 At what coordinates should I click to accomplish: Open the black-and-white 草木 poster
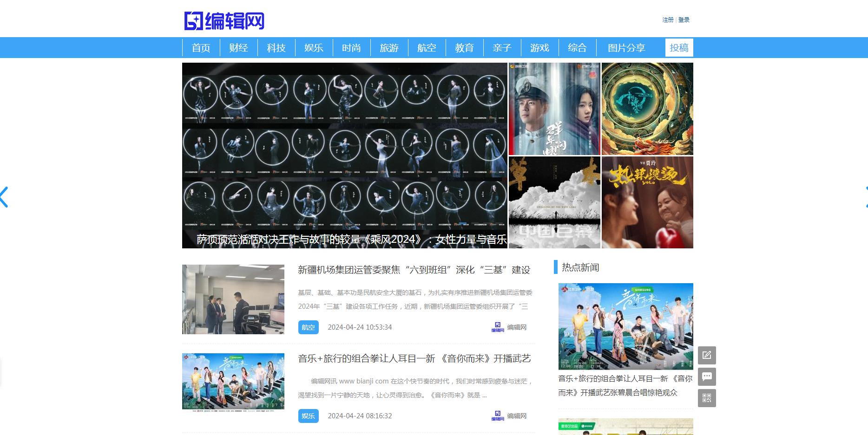click(554, 202)
